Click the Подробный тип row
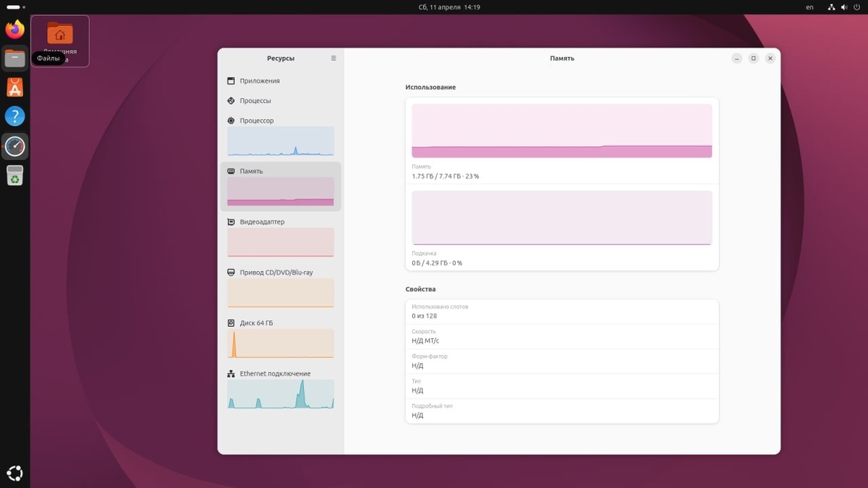This screenshot has width=868, height=488. (562, 411)
